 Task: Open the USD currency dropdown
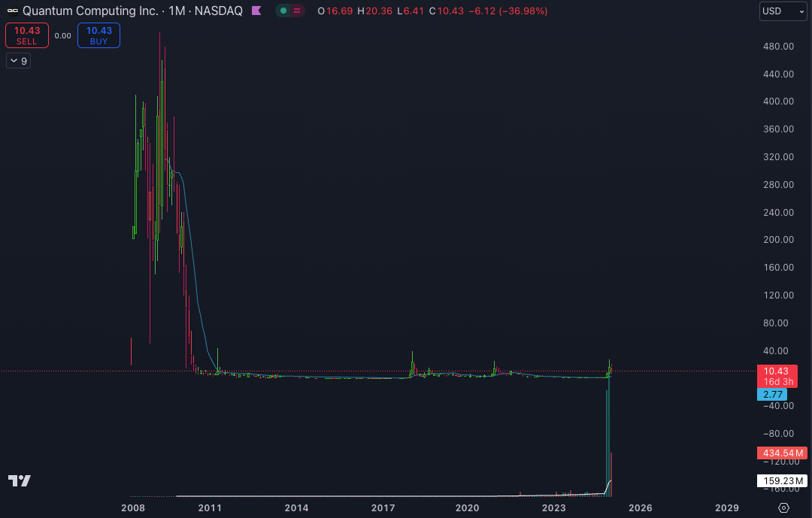click(783, 11)
